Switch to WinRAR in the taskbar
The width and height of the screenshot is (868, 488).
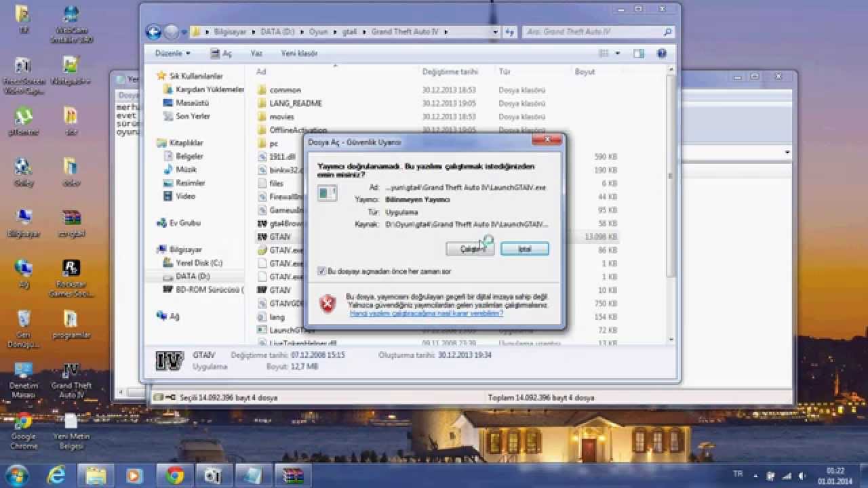pyautogui.click(x=294, y=475)
